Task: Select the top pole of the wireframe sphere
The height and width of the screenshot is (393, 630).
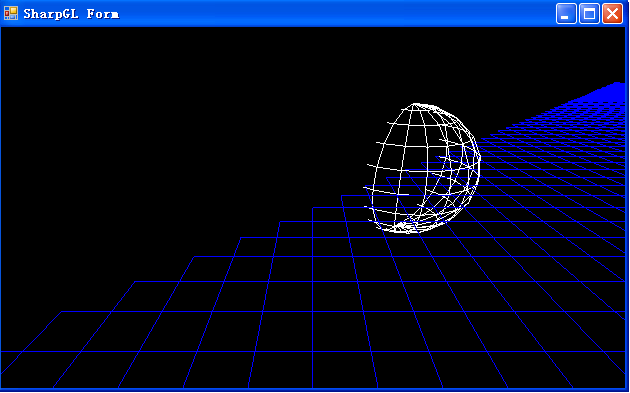Action: click(x=416, y=105)
